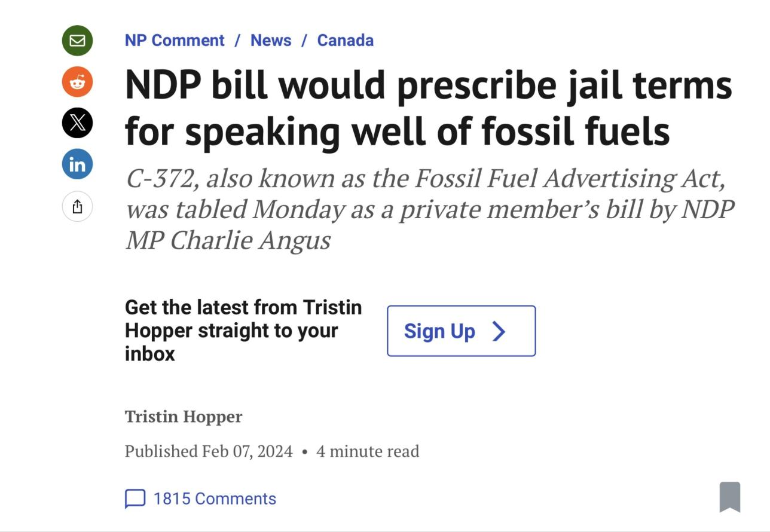Viewport: 770px width, 532px height.
Task: Share this article on Reddit
Action: click(x=77, y=82)
